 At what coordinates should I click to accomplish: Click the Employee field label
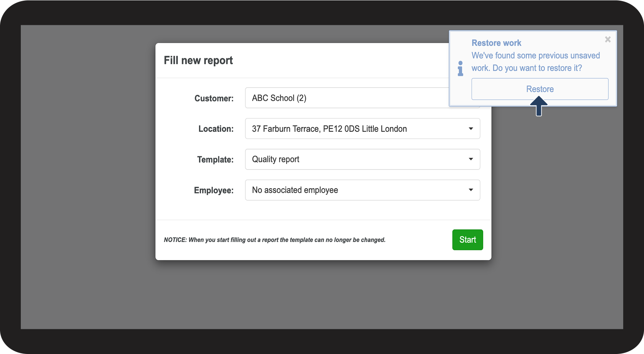214,190
